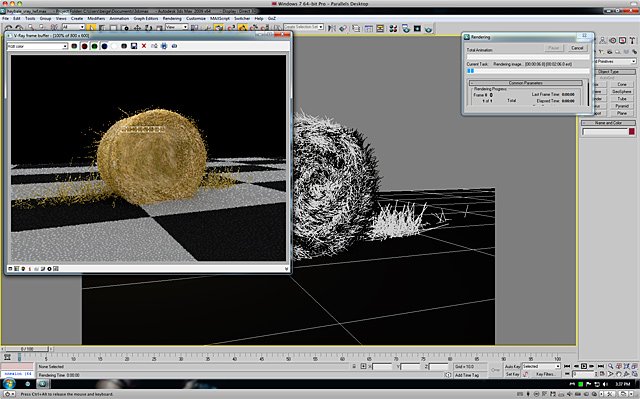The width and height of the screenshot is (640, 399).
Task: Click the time slider at frame 0/100
Action: pyautogui.click(x=27, y=349)
